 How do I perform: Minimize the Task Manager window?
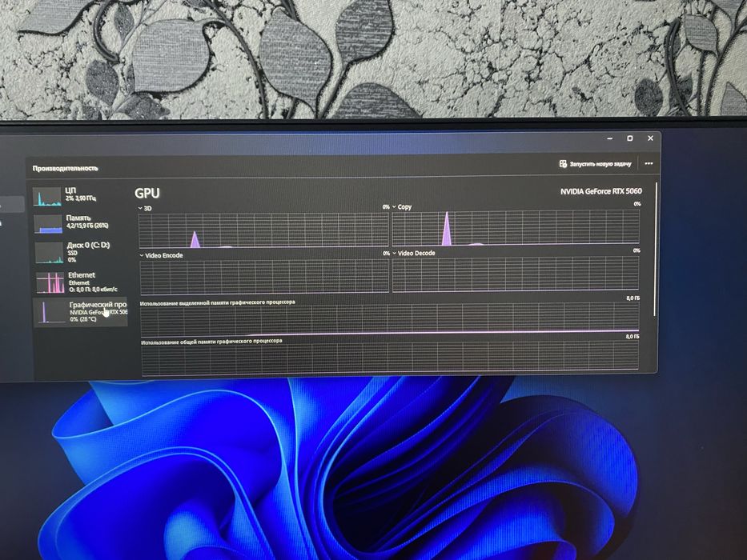click(x=610, y=138)
